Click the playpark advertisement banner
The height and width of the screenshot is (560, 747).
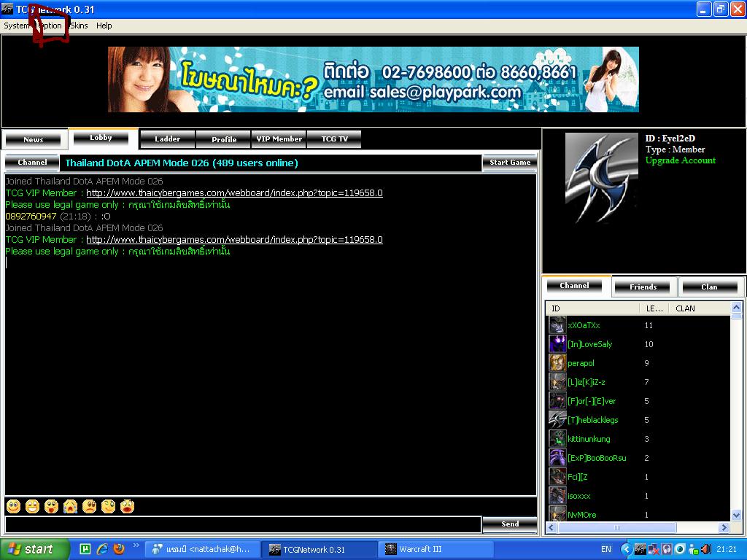tap(373, 79)
